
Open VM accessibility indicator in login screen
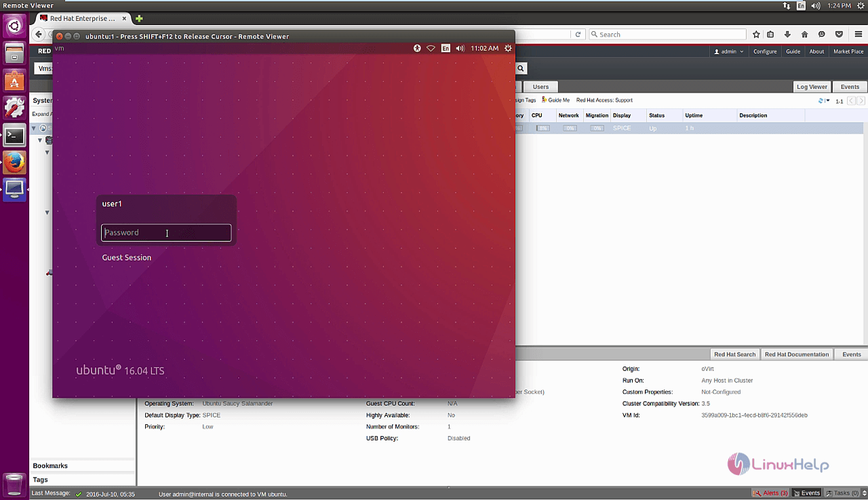[417, 48]
